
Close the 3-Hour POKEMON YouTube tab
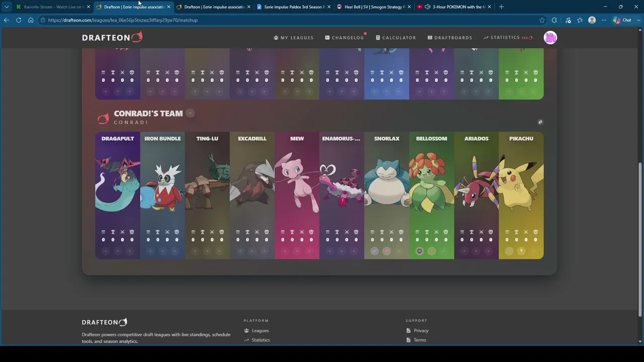tap(489, 7)
